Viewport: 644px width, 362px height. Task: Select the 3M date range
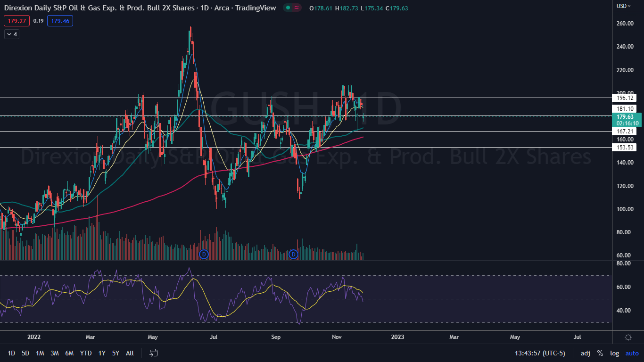pyautogui.click(x=55, y=353)
